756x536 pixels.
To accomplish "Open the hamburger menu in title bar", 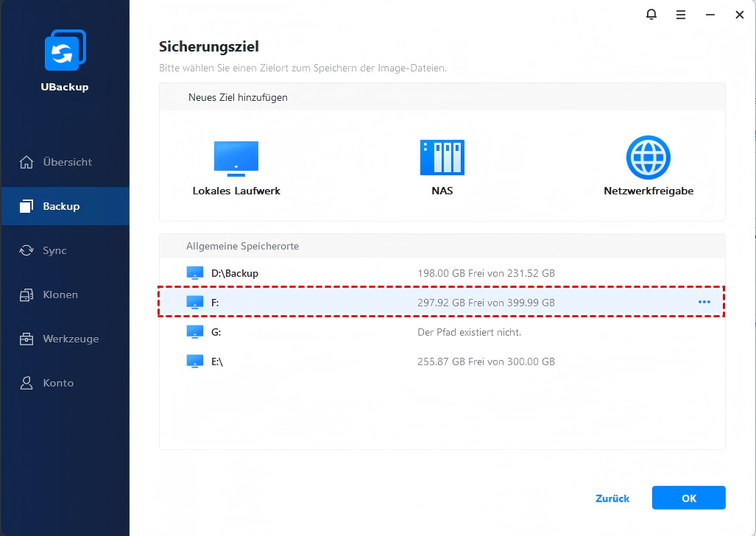I will tap(681, 14).
